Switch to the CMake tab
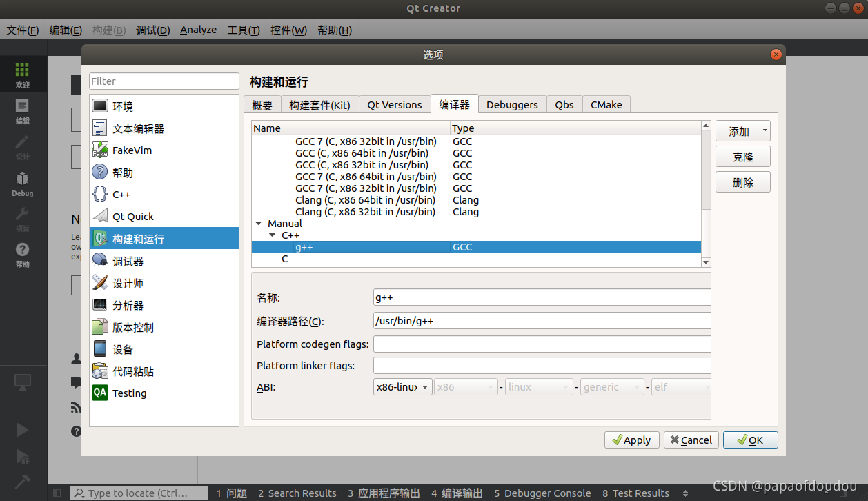The image size is (868, 501). coord(606,105)
